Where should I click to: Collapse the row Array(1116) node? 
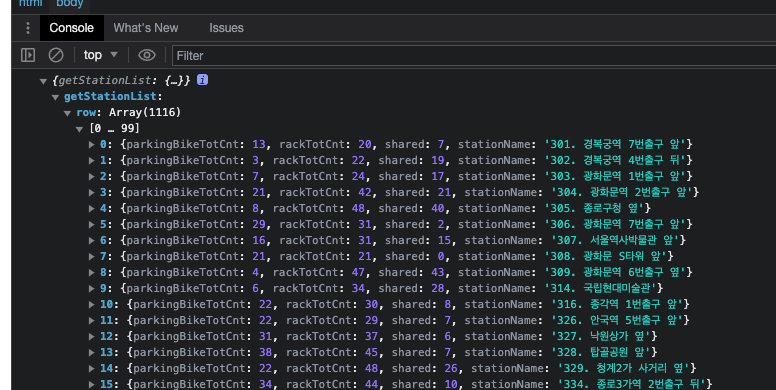pos(67,113)
